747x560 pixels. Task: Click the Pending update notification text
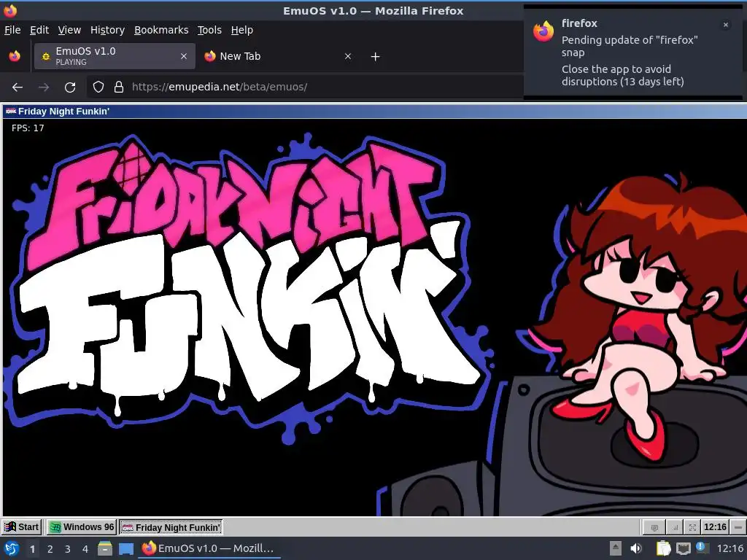pyautogui.click(x=630, y=46)
